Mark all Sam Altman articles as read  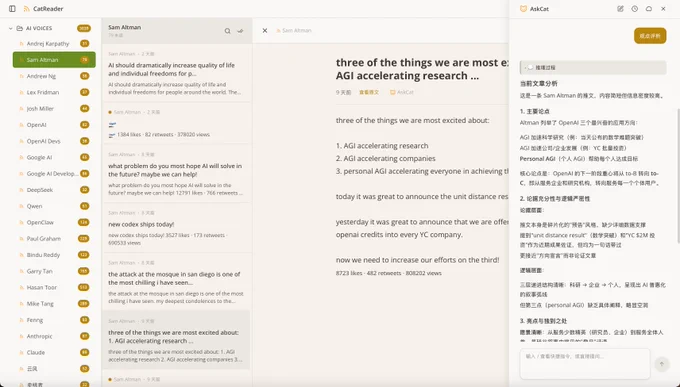click(x=240, y=31)
